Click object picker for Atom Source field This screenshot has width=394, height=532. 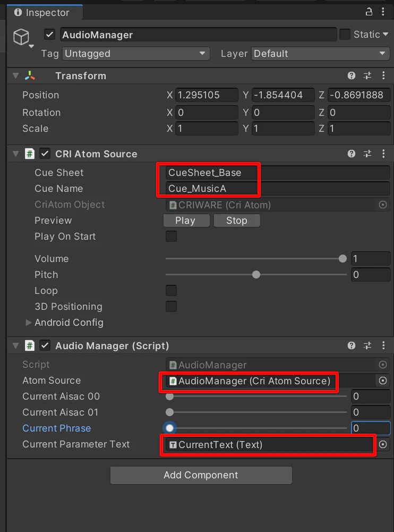[x=383, y=381]
